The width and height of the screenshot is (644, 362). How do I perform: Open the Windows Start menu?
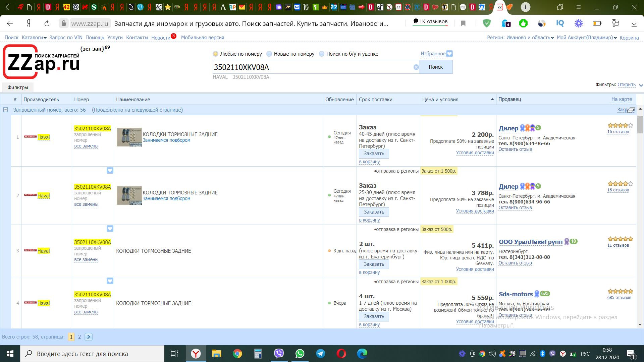tap(10, 354)
